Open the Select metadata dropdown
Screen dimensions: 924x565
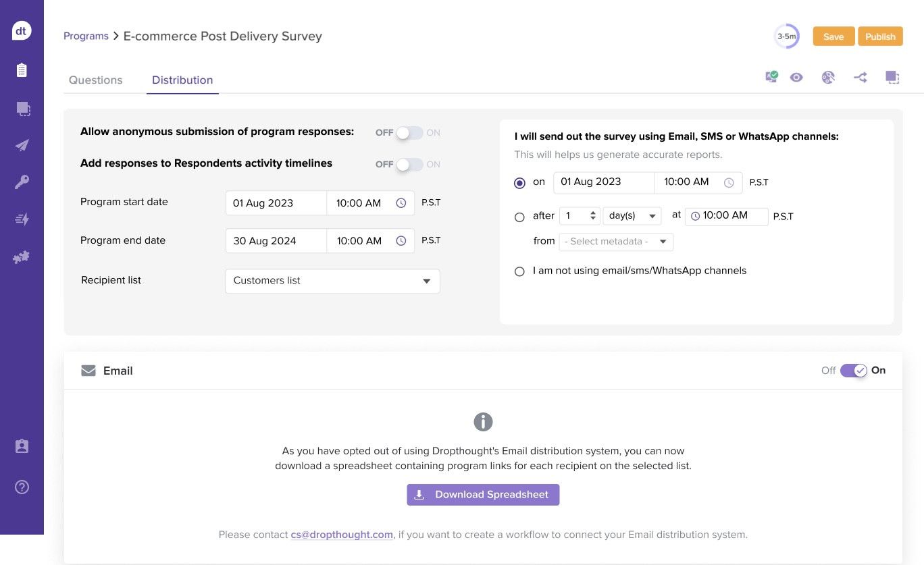[615, 242]
